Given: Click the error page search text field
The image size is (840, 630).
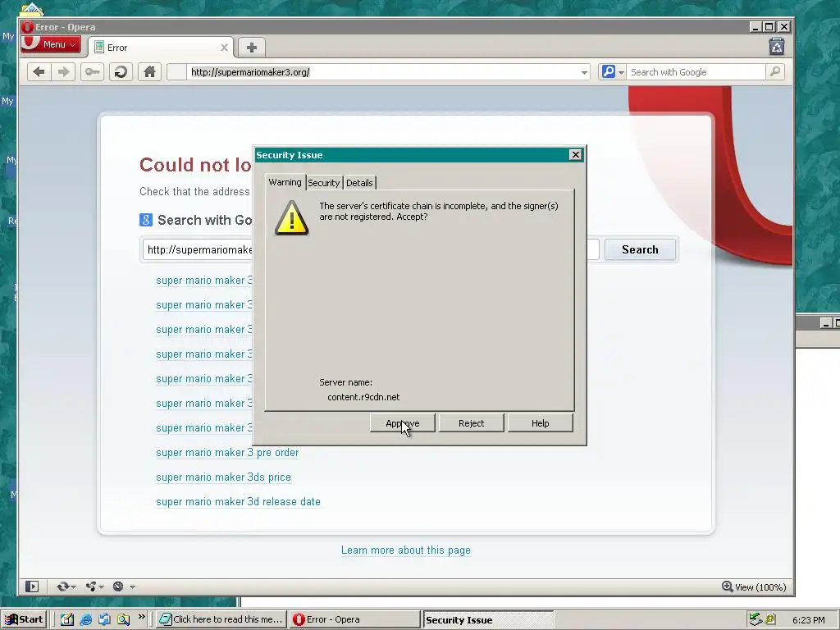Looking at the screenshot, I should pyautogui.click(x=371, y=249).
